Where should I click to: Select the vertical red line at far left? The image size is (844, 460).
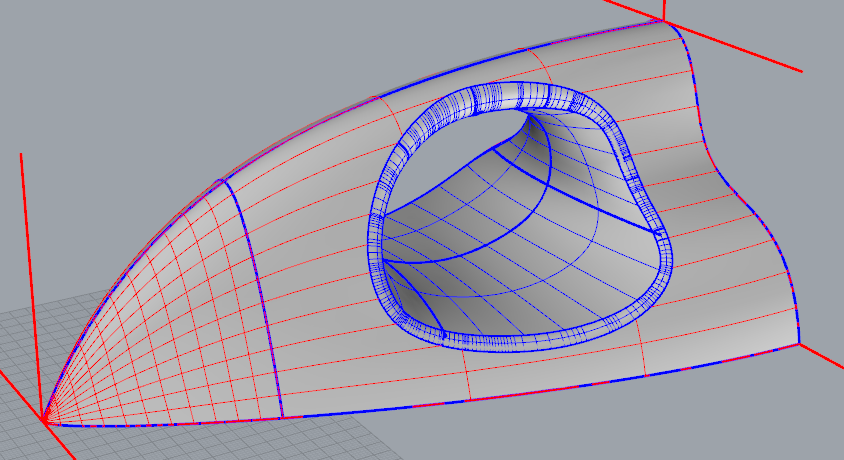pyautogui.click(x=21, y=250)
